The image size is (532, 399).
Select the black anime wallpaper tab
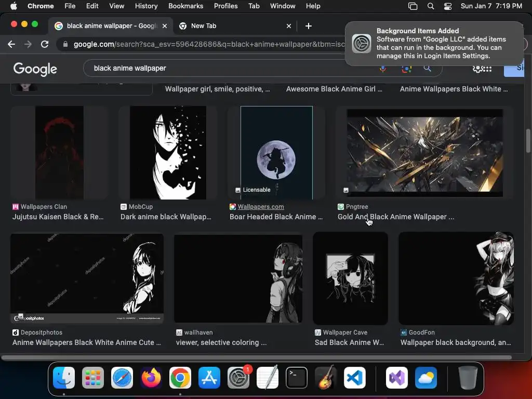(110, 26)
